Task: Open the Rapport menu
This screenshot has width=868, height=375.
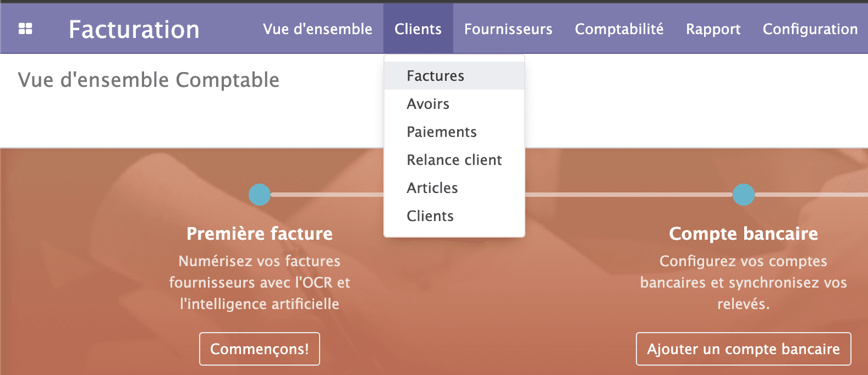Action: 712,29
